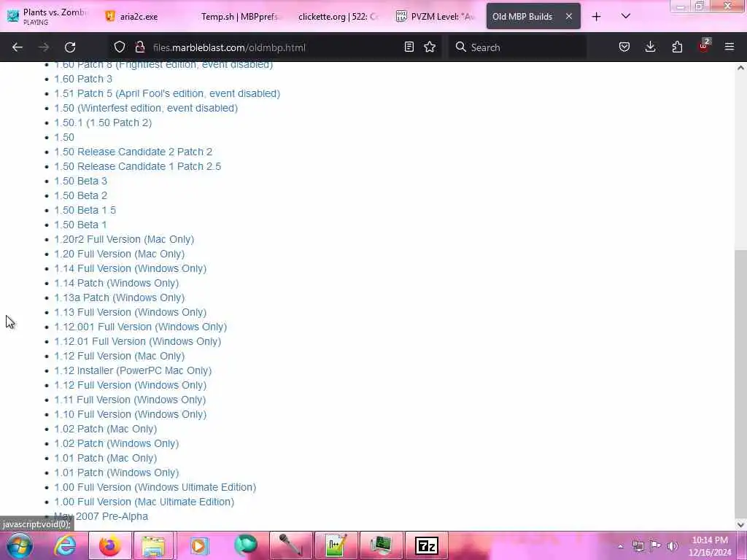Focus the address bar URL
747x560 pixels.
click(229, 47)
